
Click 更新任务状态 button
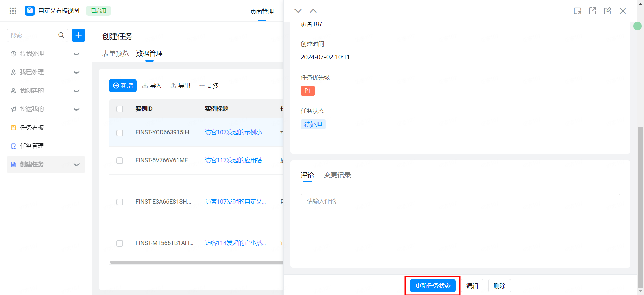pos(433,286)
